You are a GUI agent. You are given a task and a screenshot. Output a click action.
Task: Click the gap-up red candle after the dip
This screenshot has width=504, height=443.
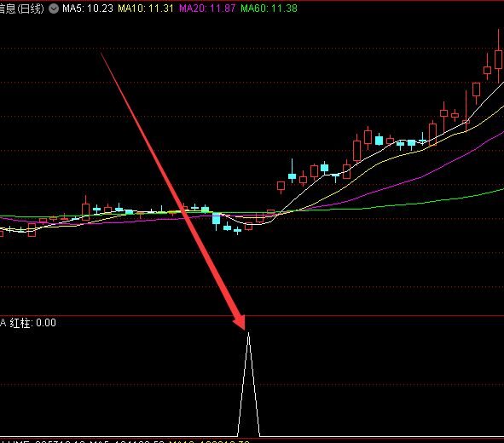click(281, 186)
